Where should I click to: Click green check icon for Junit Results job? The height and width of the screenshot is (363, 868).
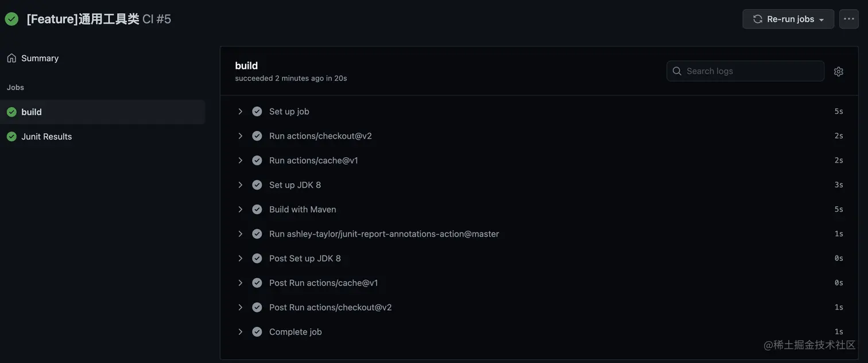11,137
